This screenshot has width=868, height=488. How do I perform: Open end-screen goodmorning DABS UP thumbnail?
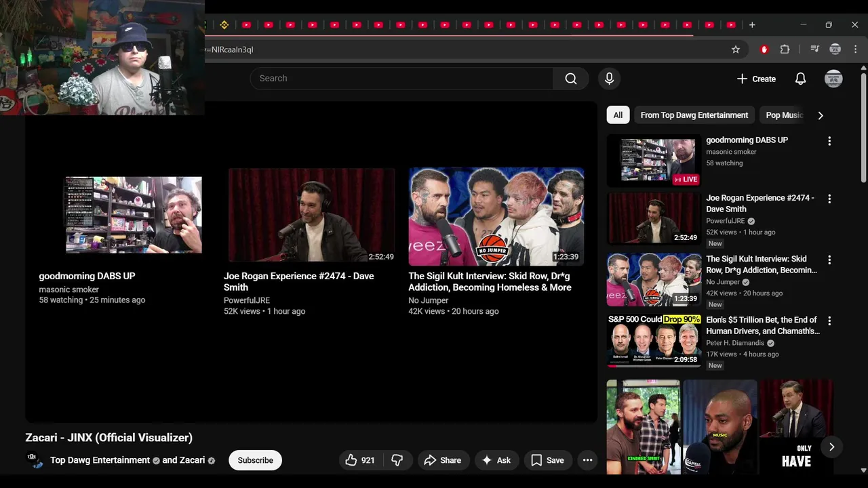coord(134,216)
